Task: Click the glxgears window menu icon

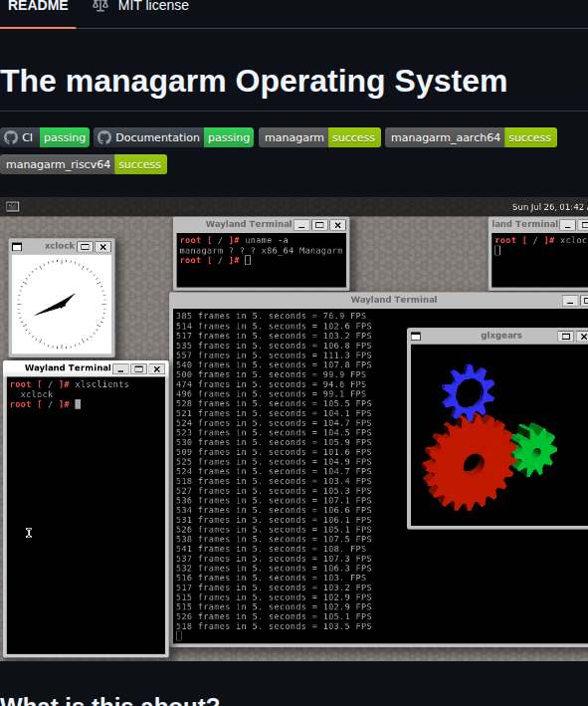Action: (x=416, y=337)
